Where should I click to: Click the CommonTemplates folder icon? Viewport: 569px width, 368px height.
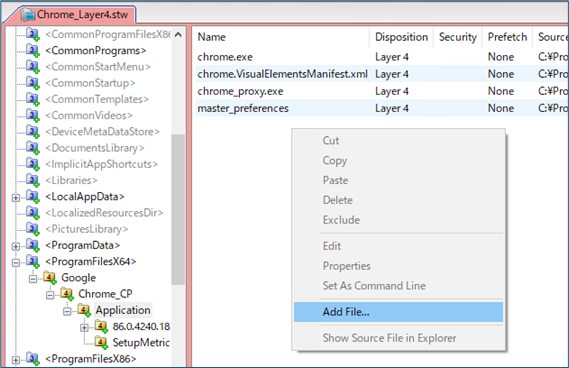33,99
